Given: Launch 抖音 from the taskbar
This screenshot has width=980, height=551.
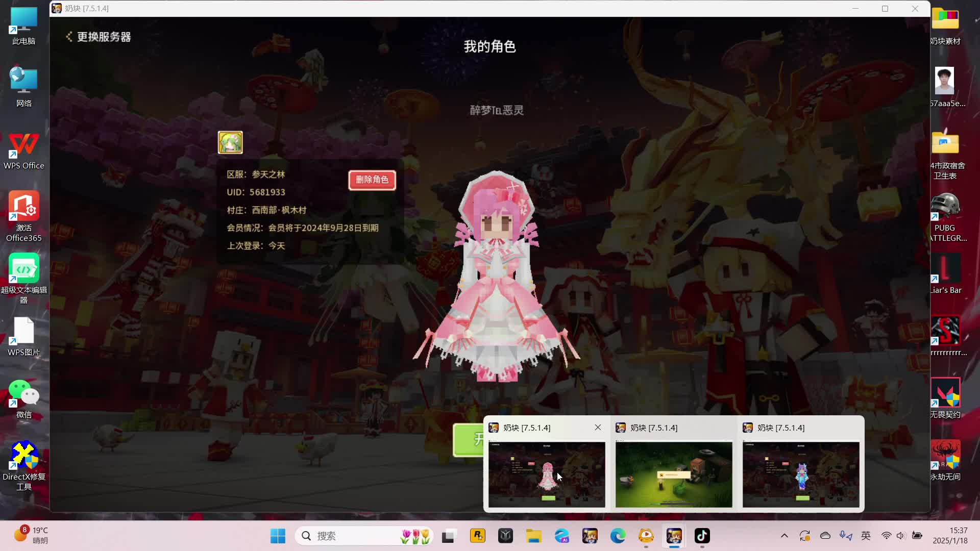Looking at the screenshot, I should point(702,536).
